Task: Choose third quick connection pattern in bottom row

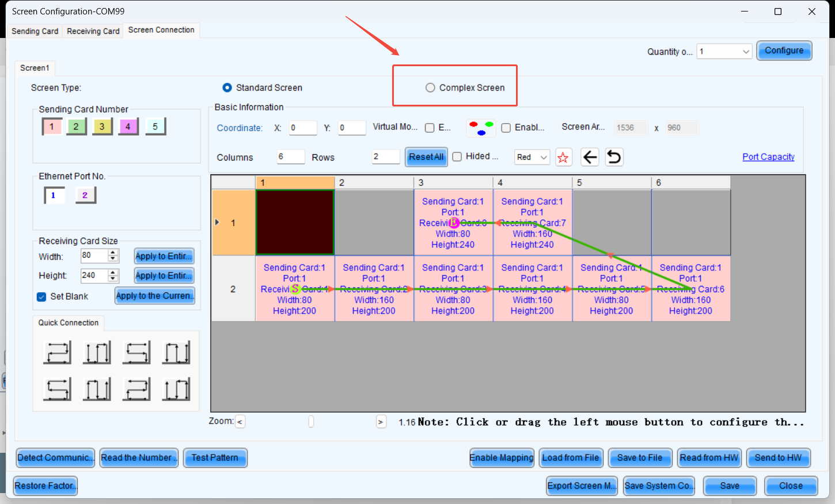Action: tap(136, 390)
